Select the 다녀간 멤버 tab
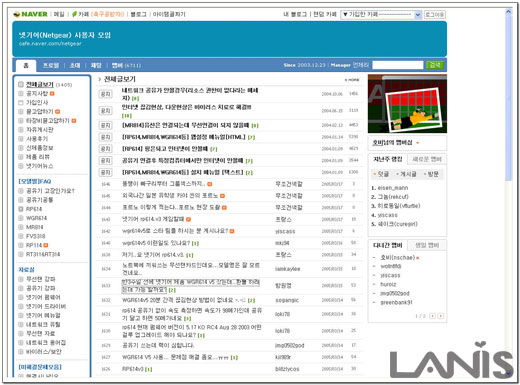Image resolution: width=520 pixels, height=385 pixels. [x=388, y=245]
